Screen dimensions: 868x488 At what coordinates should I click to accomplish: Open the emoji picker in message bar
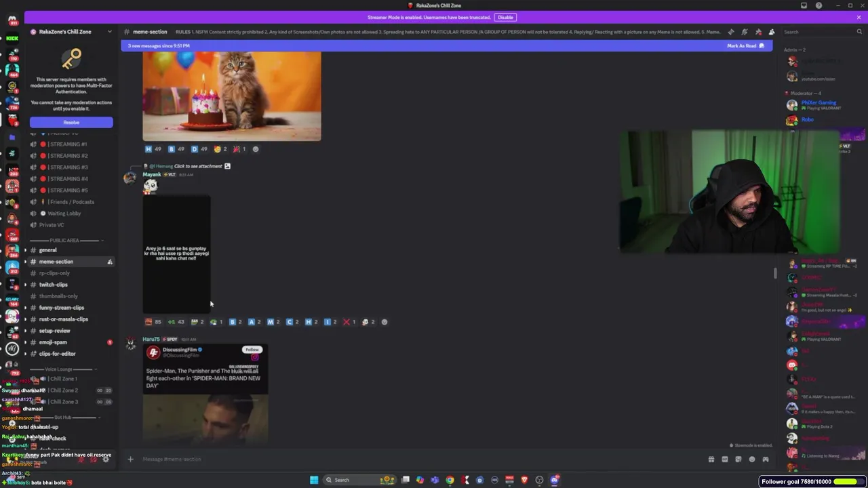[752, 460]
